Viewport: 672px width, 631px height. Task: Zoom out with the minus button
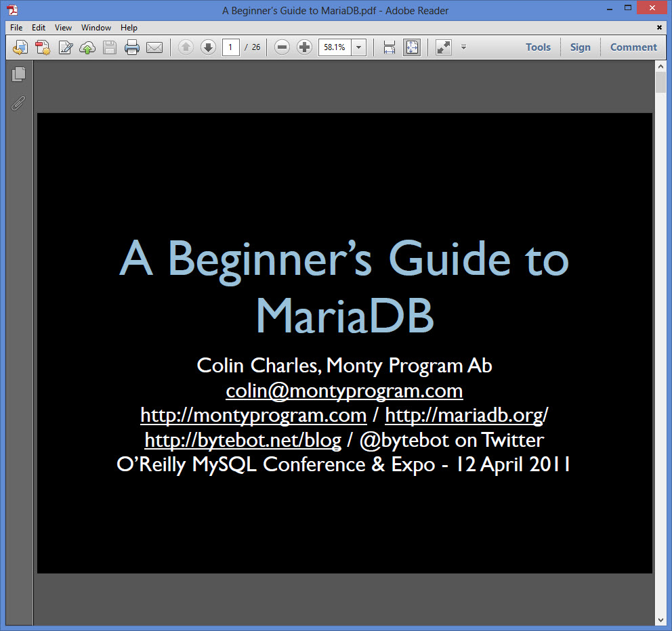click(282, 47)
